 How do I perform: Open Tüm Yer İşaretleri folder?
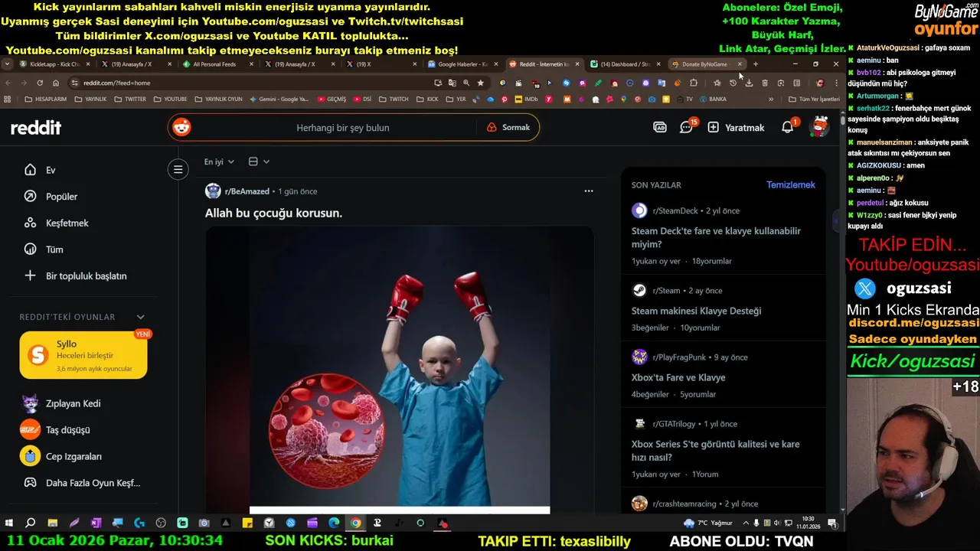click(814, 99)
